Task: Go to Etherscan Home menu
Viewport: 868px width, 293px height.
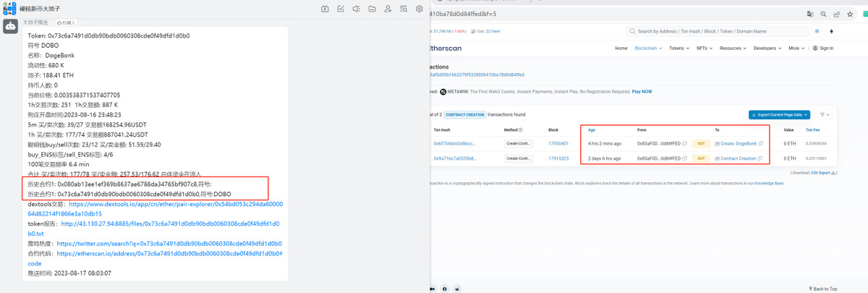Action: (621, 48)
